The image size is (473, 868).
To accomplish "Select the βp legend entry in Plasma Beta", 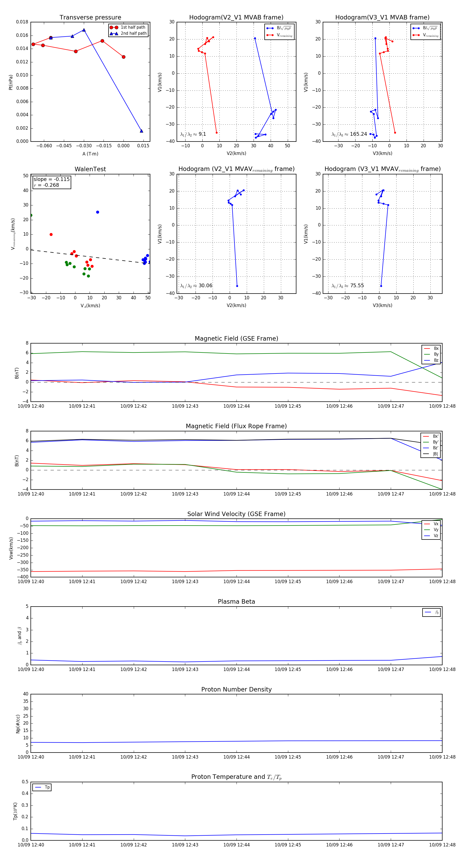I will click(431, 612).
